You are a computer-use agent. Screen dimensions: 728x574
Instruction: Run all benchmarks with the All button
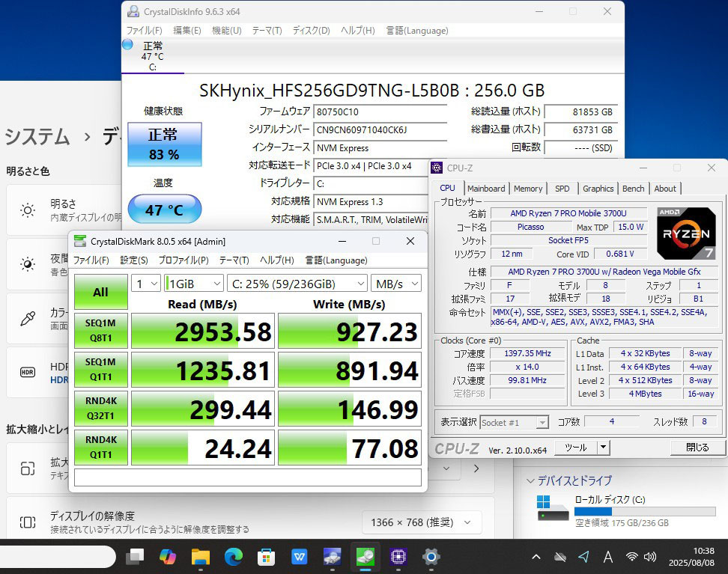pos(101,292)
